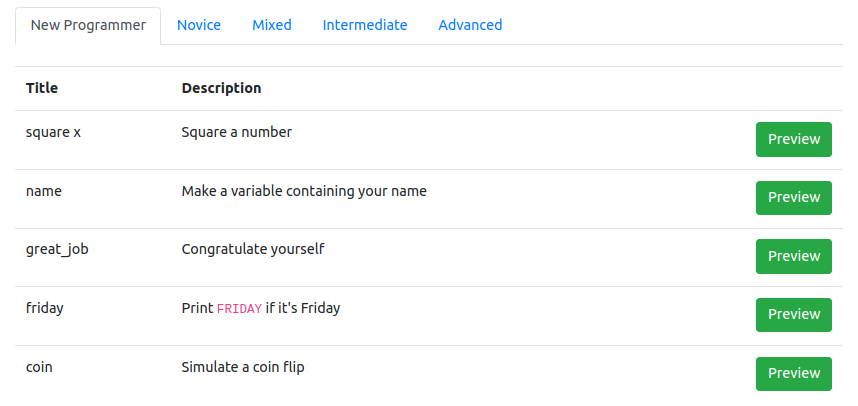
Task: Click the name row title
Action: click(x=44, y=192)
